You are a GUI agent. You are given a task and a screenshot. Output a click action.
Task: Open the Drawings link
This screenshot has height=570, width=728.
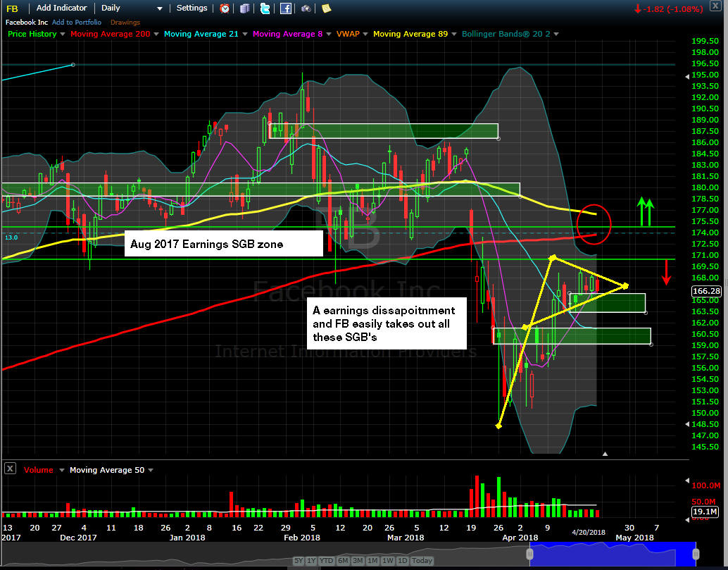125,23
